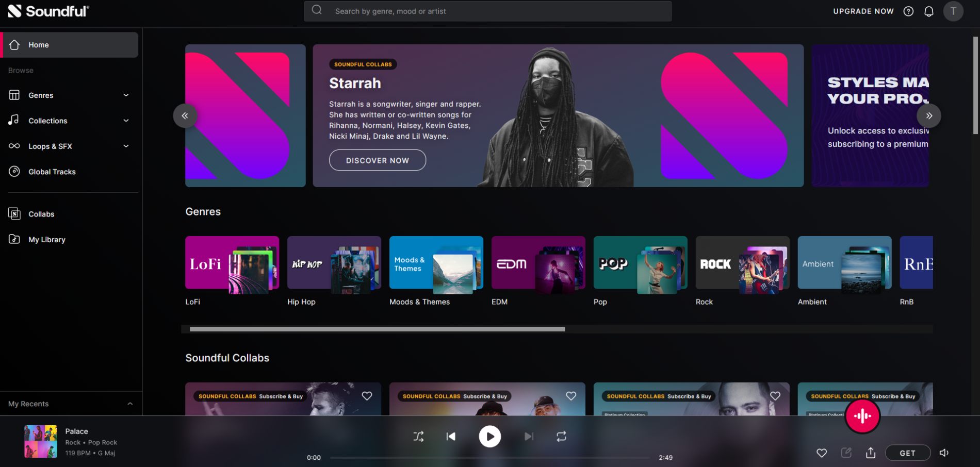The image size is (980, 467).
Task: Click the Collections music note icon
Action: click(14, 120)
